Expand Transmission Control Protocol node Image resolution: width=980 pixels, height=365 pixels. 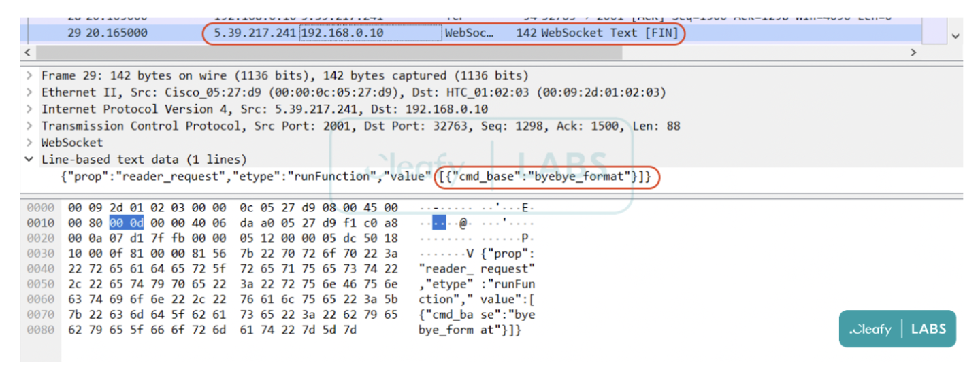click(x=29, y=126)
